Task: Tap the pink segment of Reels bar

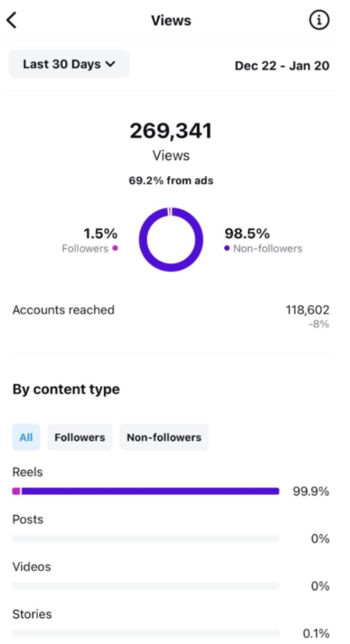Action: coord(16,491)
